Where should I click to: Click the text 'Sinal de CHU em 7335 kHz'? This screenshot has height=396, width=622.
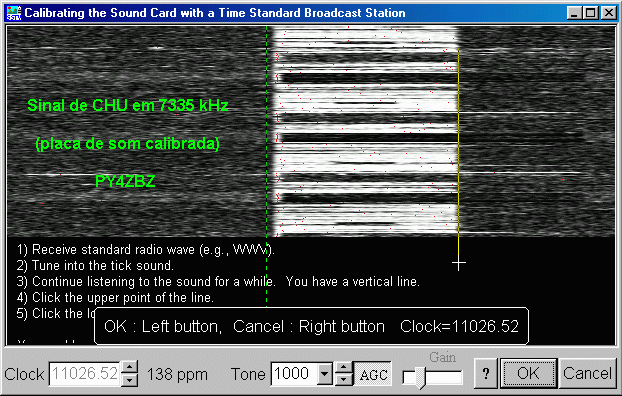(x=128, y=106)
